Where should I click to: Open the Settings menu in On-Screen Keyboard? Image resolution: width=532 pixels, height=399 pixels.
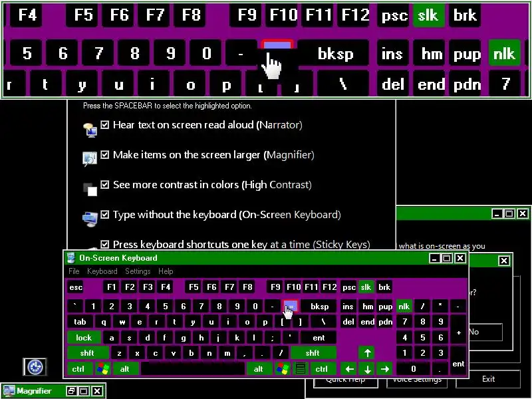point(138,271)
